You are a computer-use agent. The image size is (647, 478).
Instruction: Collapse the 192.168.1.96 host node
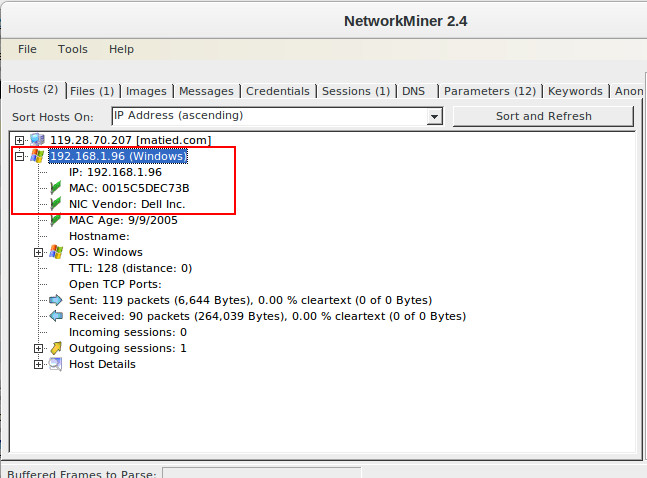coord(19,156)
